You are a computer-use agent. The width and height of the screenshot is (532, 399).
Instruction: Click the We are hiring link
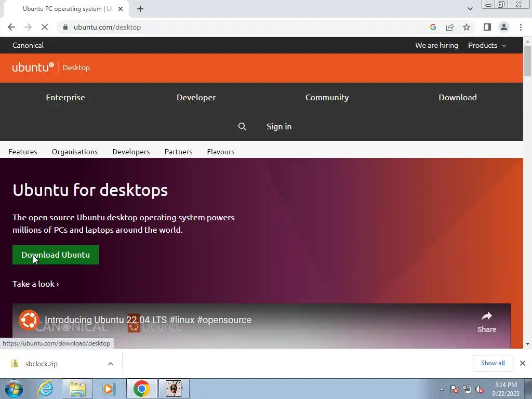(x=436, y=45)
